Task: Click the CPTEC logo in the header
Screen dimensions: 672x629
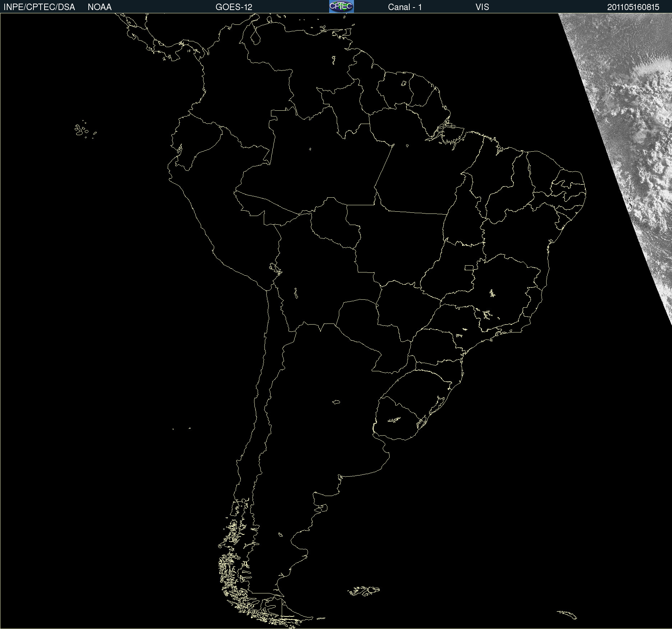Action: click(341, 6)
